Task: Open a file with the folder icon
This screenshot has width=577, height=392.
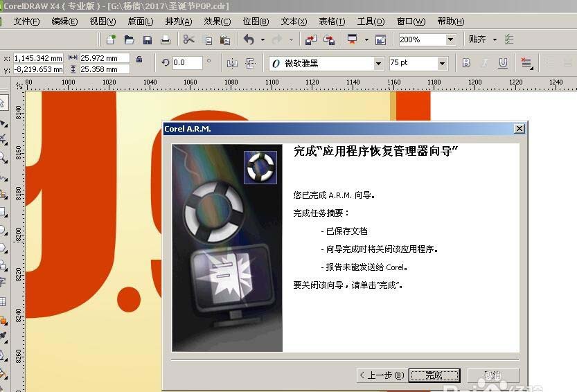Action: [x=129, y=39]
